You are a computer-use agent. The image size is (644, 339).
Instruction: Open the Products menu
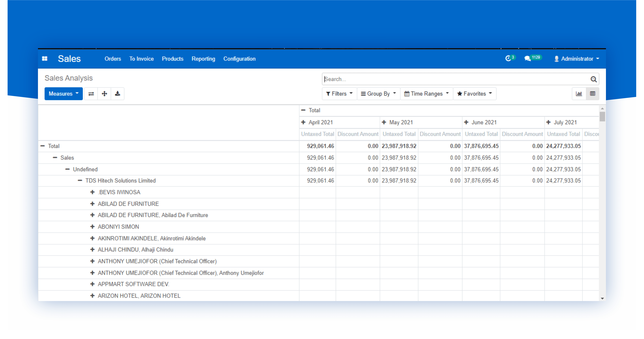172,59
